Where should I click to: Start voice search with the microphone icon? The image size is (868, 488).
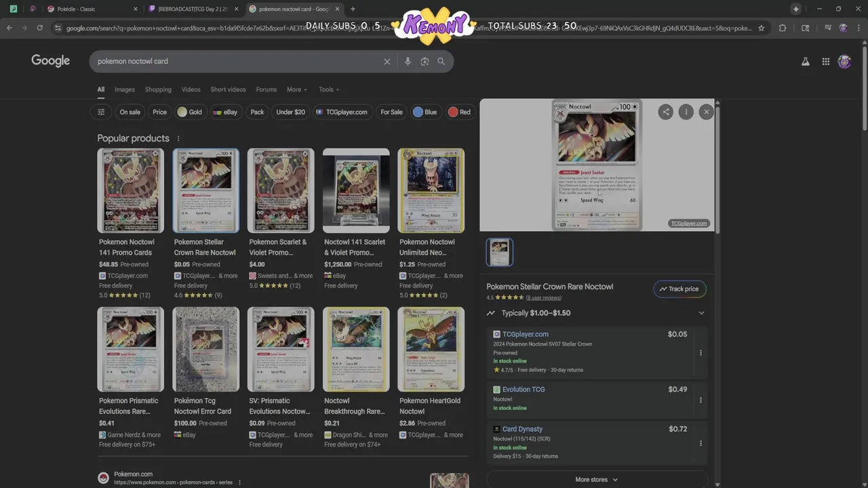[408, 61]
